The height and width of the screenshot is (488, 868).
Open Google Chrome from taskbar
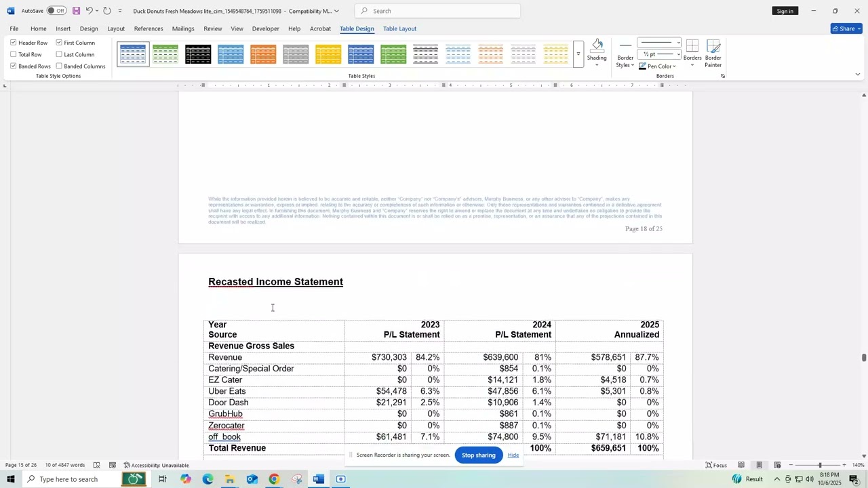click(274, 479)
